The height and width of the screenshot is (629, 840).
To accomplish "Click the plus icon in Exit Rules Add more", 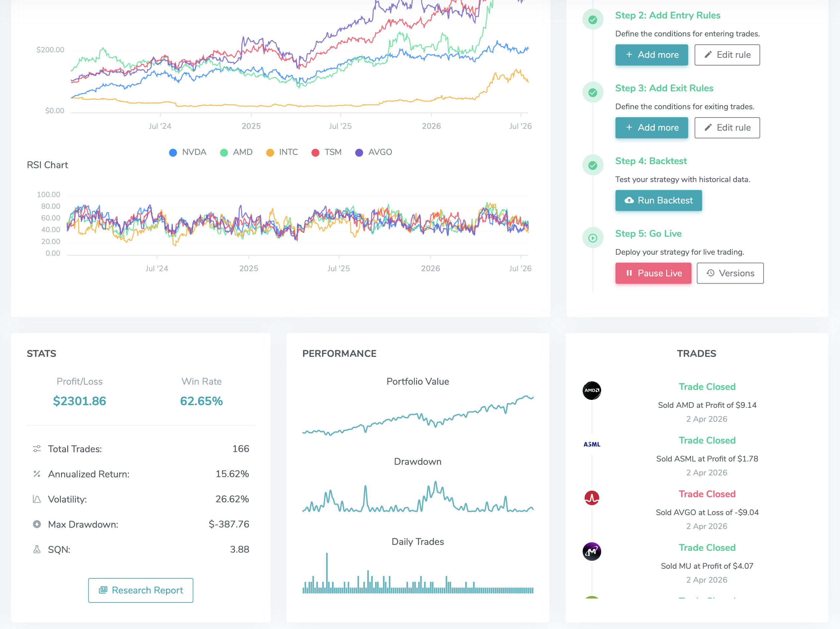I will (629, 127).
